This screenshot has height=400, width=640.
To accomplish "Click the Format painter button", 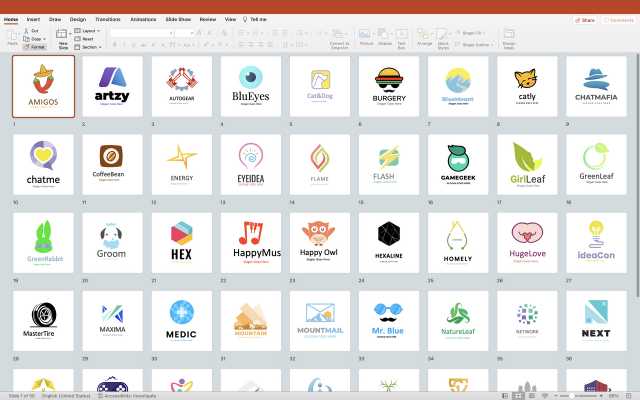I will pyautogui.click(x=34, y=46).
